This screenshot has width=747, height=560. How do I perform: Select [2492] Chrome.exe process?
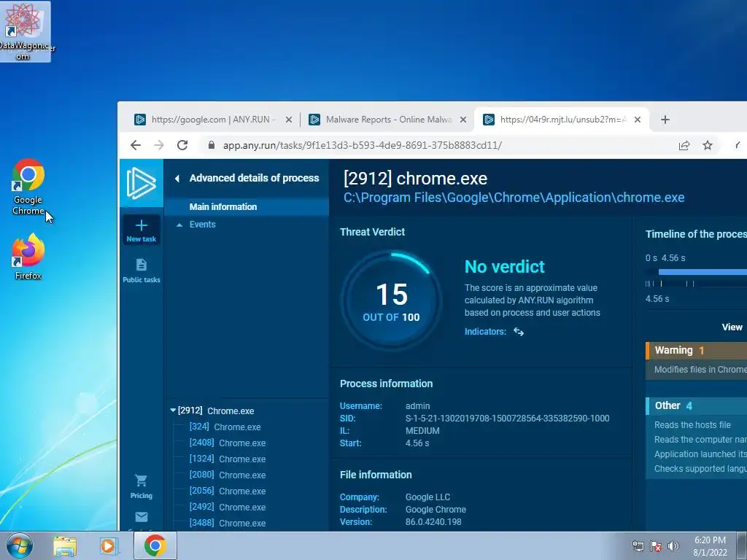point(228,507)
